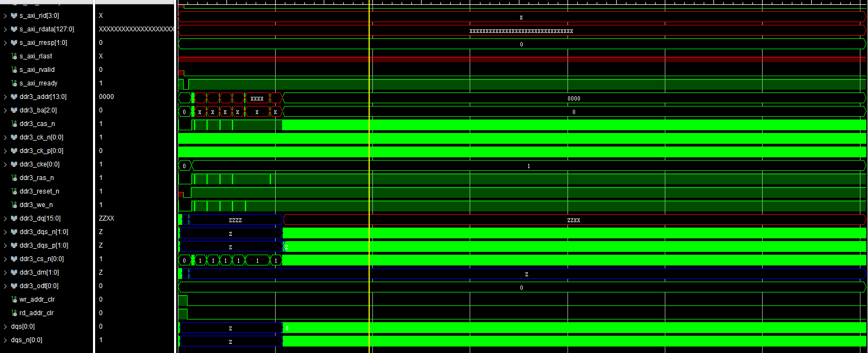Expand the dqs[0:0] signal group
868x353 pixels.
click(5, 327)
